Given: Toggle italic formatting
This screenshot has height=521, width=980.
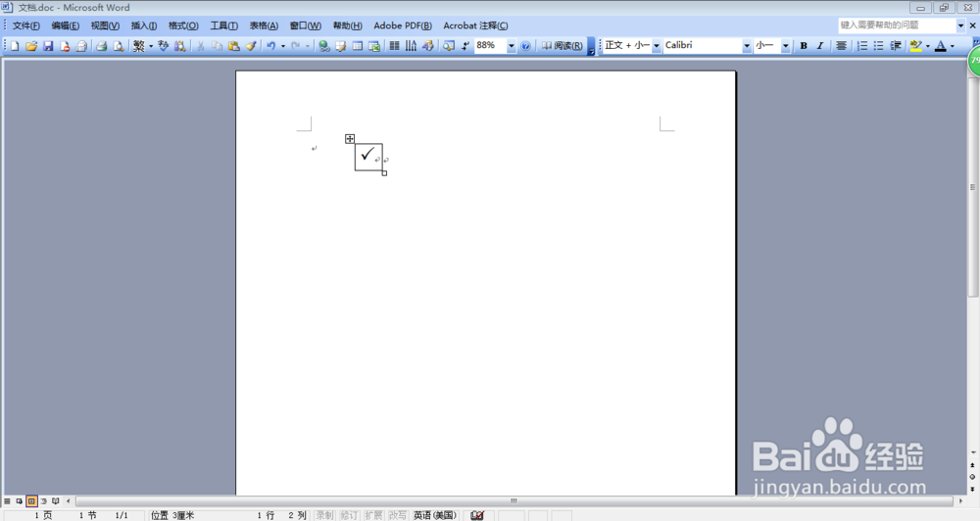Looking at the screenshot, I should pyautogui.click(x=820, y=46).
